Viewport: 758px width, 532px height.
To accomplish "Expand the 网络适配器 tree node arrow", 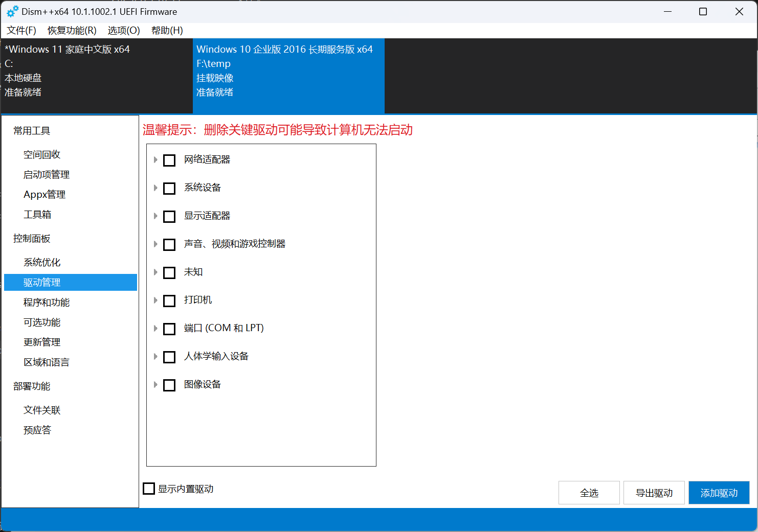I will (155, 160).
